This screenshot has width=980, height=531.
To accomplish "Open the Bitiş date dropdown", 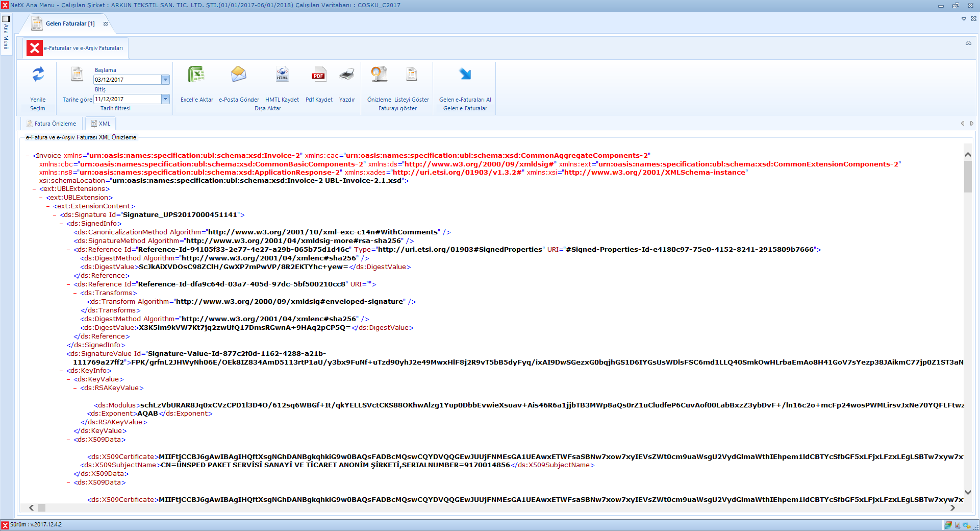I will coord(165,99).
